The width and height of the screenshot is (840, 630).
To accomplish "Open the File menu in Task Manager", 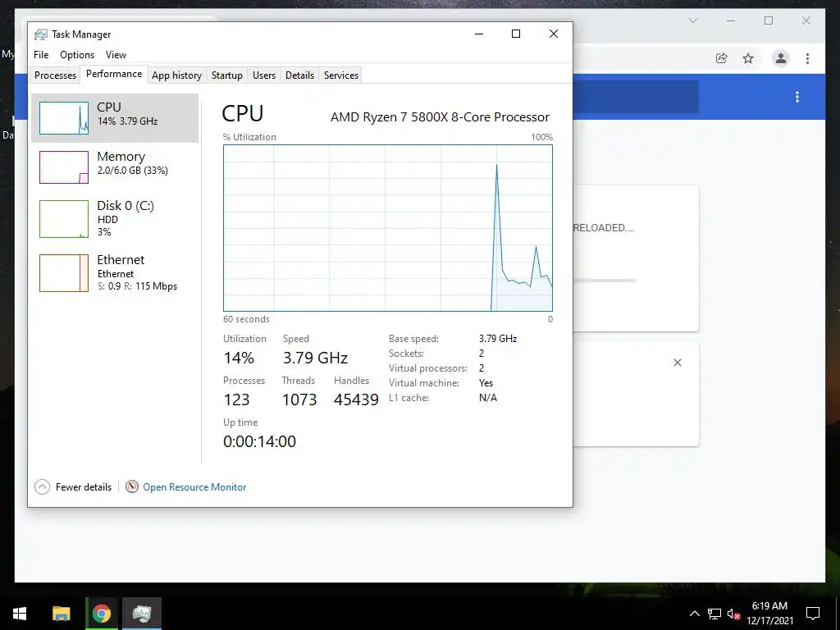I will pyautogui.click(x=41, y=55).
